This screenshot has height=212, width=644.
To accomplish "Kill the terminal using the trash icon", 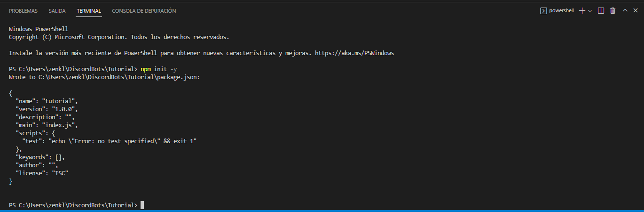I will [x=613, y=10].
